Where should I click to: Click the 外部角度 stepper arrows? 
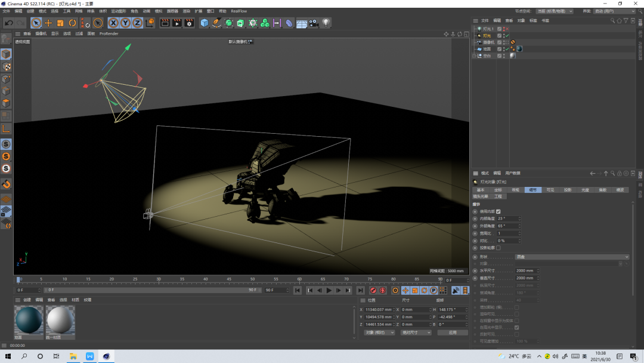[519, 226]
